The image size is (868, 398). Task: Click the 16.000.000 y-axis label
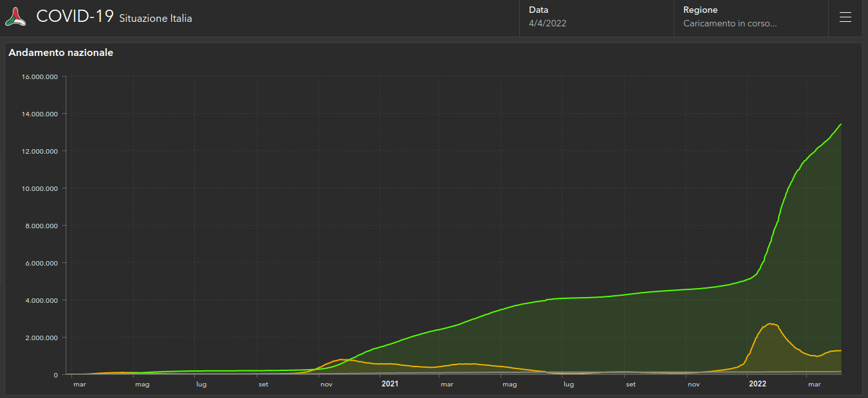pos(40,77)
